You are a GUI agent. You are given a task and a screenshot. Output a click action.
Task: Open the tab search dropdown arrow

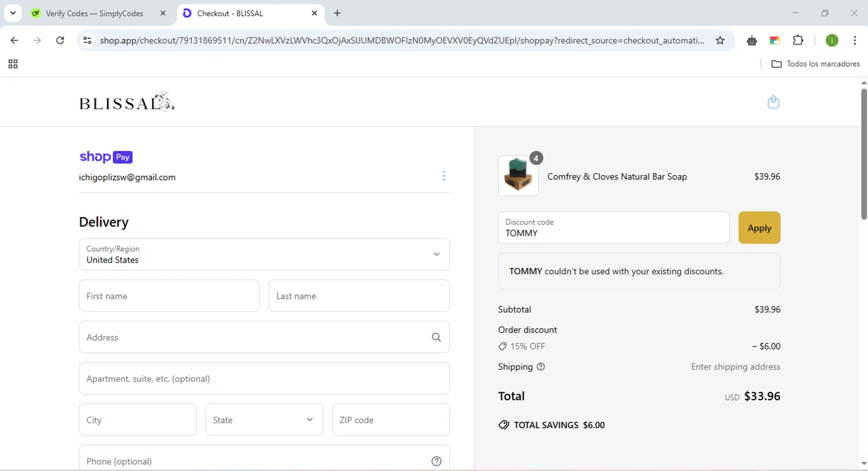tap(13, 13)
